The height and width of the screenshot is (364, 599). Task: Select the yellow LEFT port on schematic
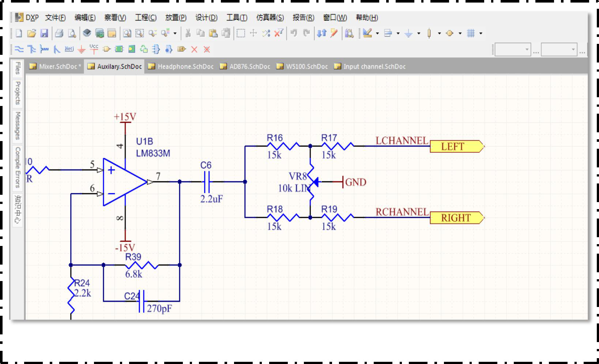pos(456,147)
